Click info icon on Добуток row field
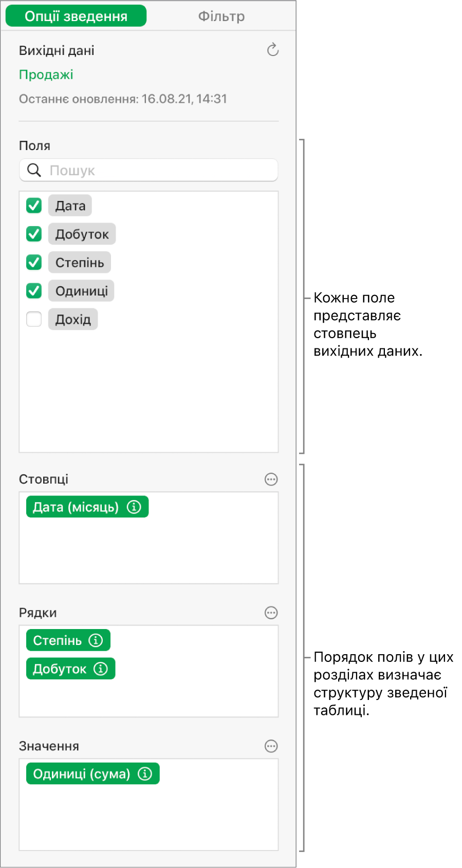The image size is (462, 868). [x=101, y=669]
